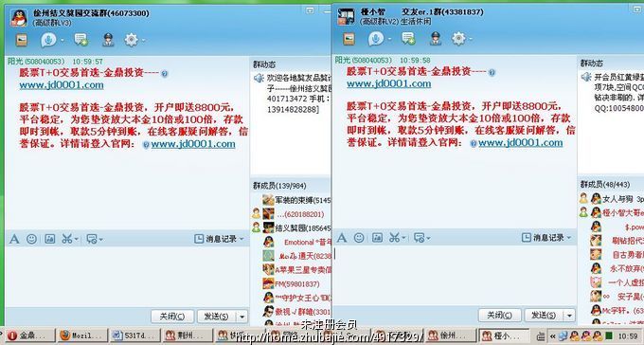Image resolution: width=644 pixels, height=345 pixels.
Task: Click message options bubble icon in right window
Action: click(420, 238)
